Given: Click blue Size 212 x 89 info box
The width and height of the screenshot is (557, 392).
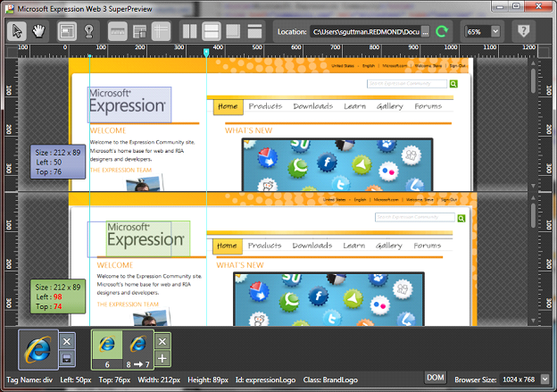Looking at the screenshot, I should click(58, 162).
